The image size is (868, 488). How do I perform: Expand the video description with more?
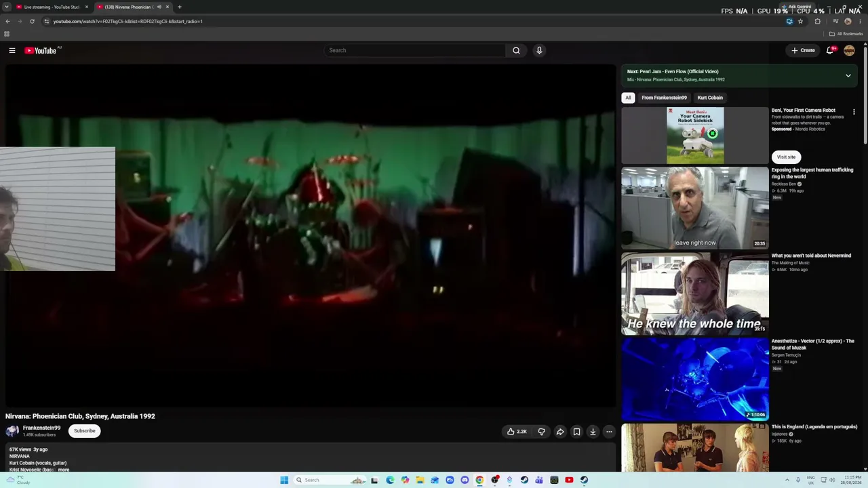click(x=64, y=470)
